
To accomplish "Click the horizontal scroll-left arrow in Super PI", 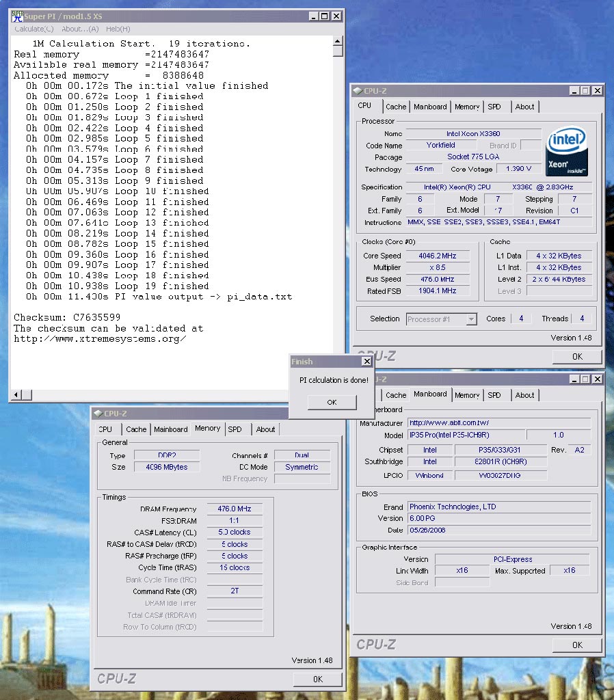I will coord(16,394).
